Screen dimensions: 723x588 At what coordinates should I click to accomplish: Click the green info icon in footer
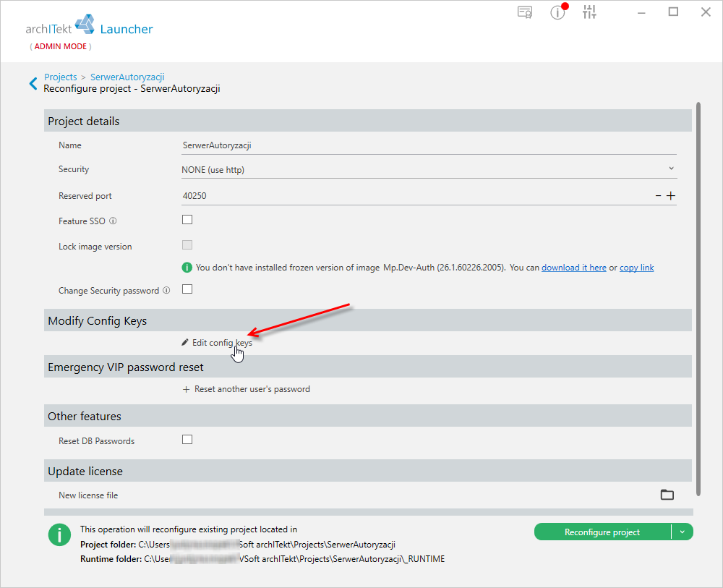(59, 535)
